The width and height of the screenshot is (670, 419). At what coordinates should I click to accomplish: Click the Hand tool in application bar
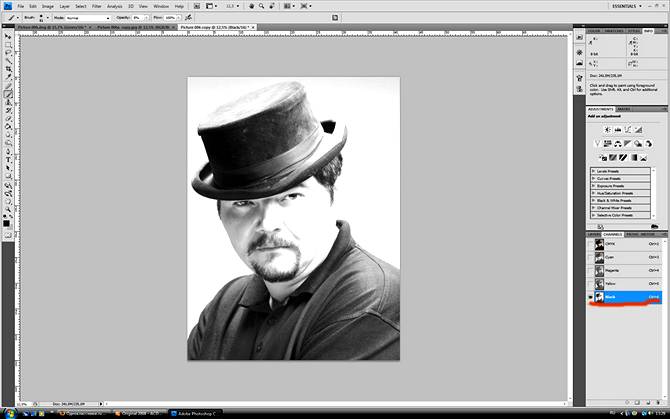click(251, 6)
